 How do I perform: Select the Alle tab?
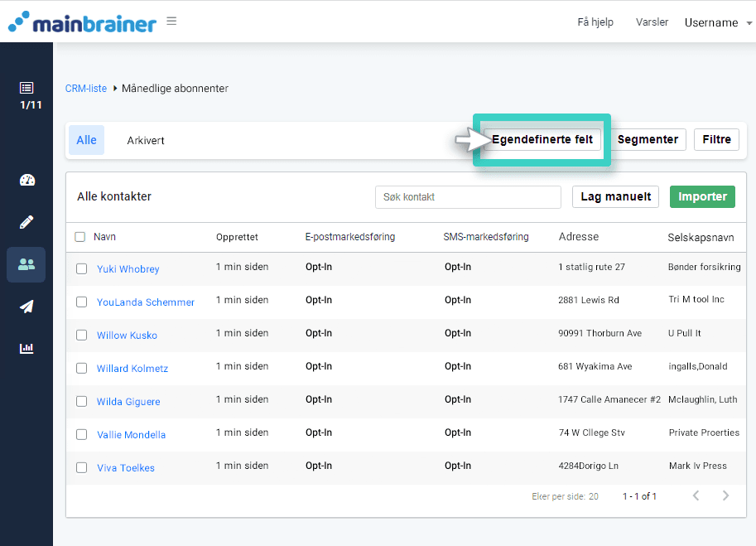(x=86, y=140)
